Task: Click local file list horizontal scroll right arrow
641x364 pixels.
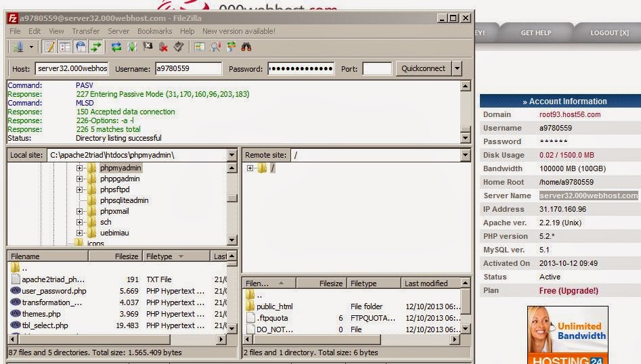Action: [x=221, y=339]
